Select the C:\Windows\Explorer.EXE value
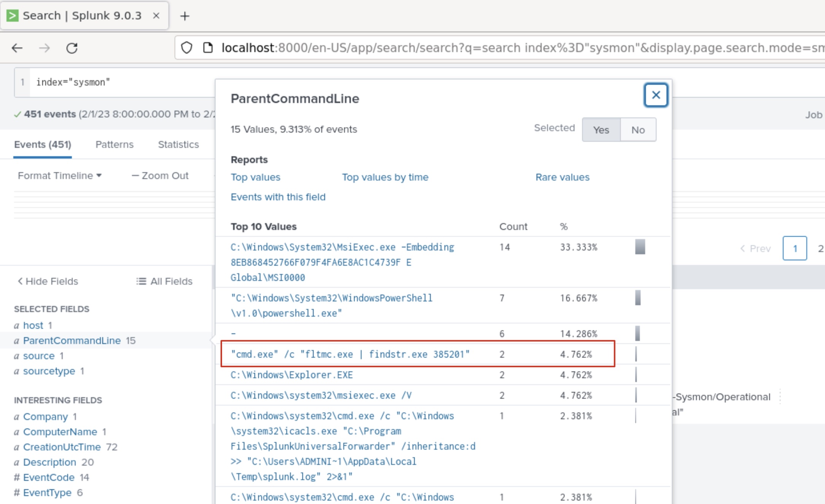The width and height of the screenshot is (825, 504). coord(292,375)
